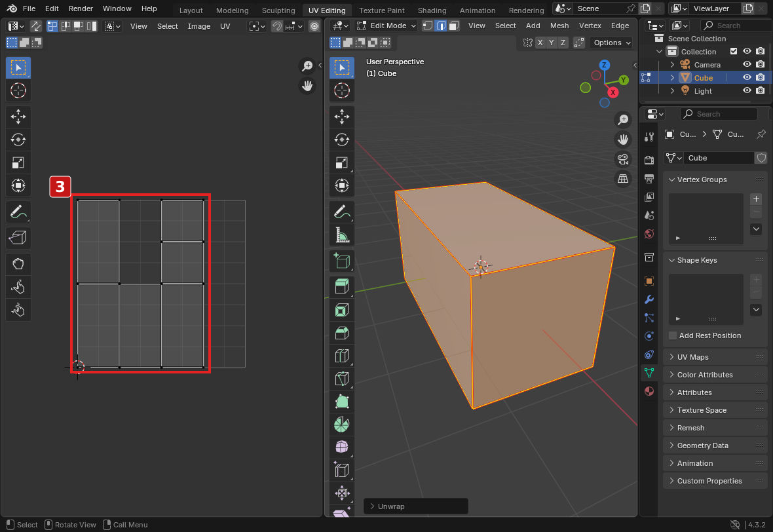
Task: Pick the Knife tool
Action: [x=342, y=379]
